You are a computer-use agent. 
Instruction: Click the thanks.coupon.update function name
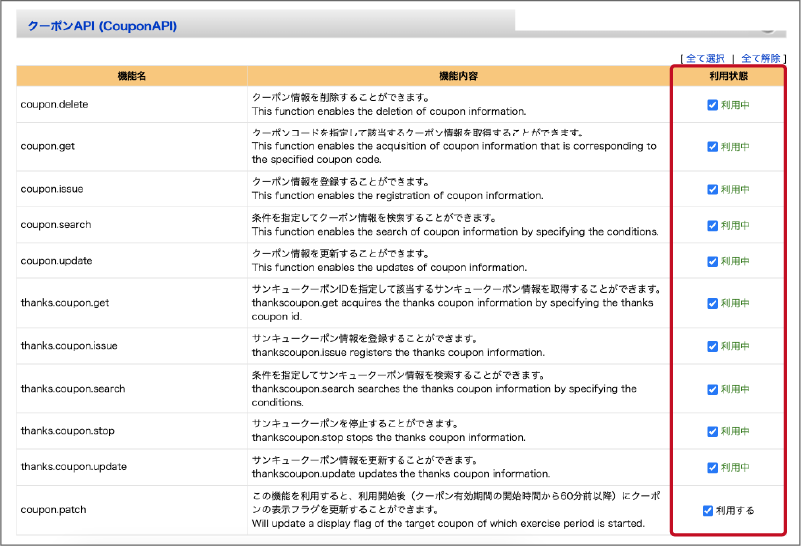click(x=74, y=467)
